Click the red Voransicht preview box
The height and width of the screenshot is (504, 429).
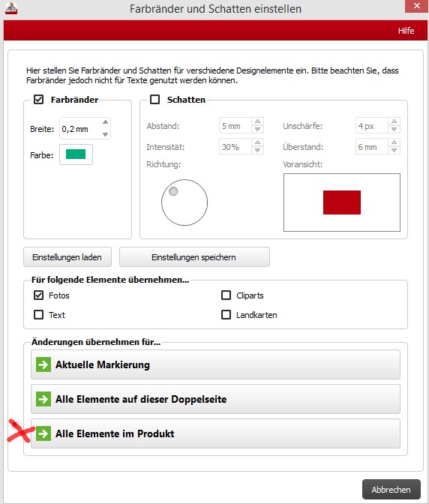[342, 202]
